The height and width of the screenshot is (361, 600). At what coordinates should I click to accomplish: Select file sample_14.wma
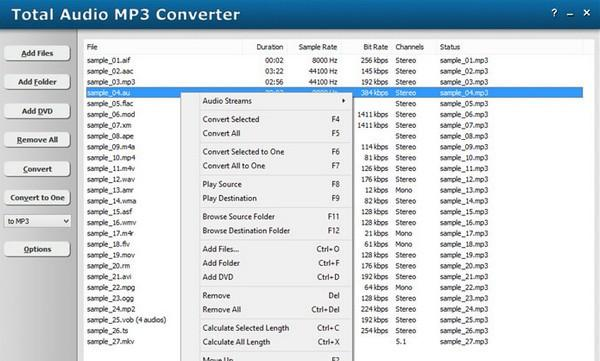(x=111, y=201)
